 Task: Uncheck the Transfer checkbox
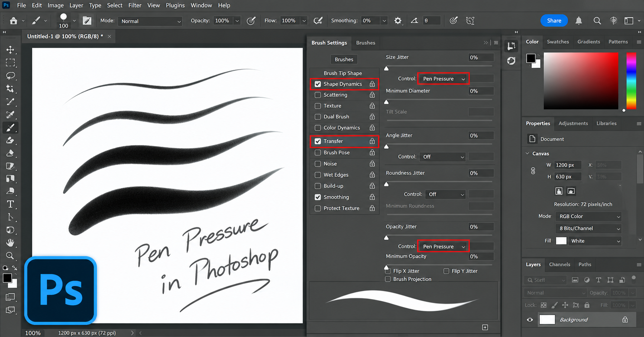click(318, 141)
